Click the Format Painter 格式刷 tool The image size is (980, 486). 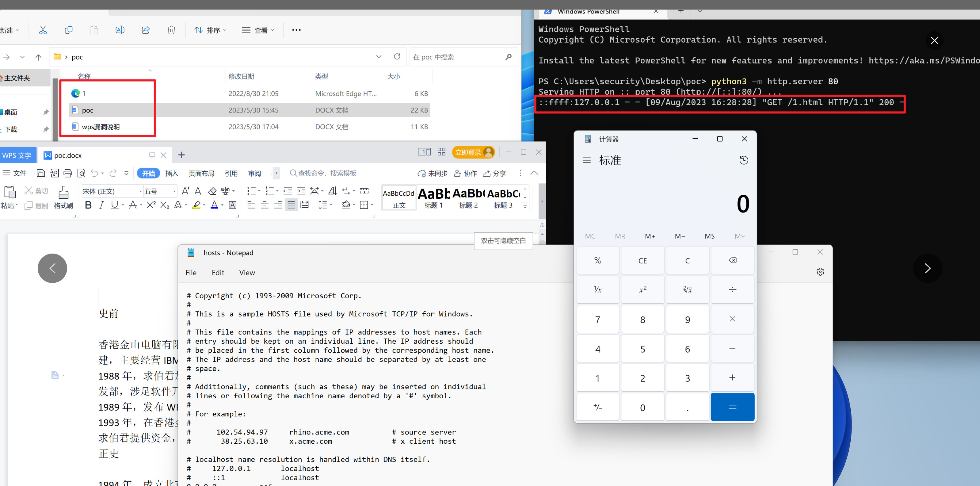pyautogui.click(x=63, y=197)
